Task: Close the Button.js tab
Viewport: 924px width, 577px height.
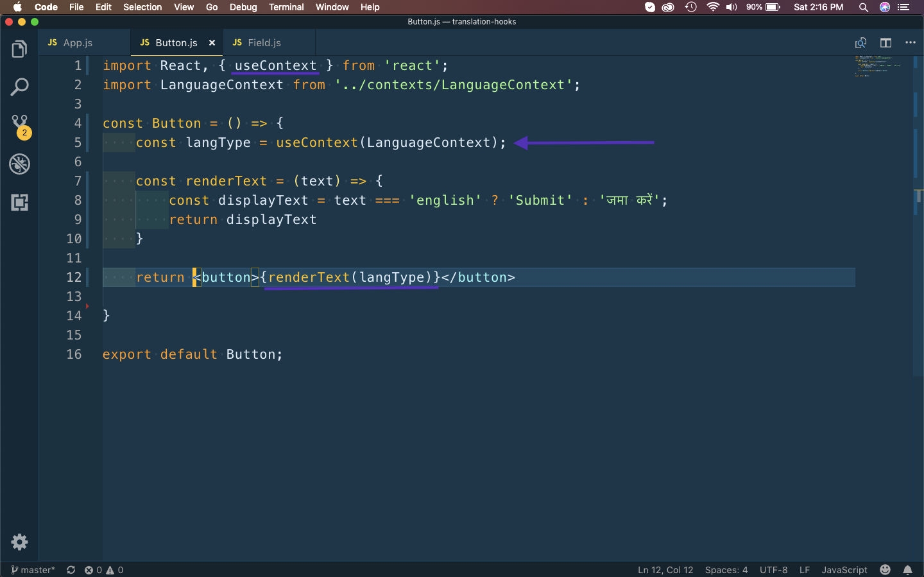Action: (212, 43)
